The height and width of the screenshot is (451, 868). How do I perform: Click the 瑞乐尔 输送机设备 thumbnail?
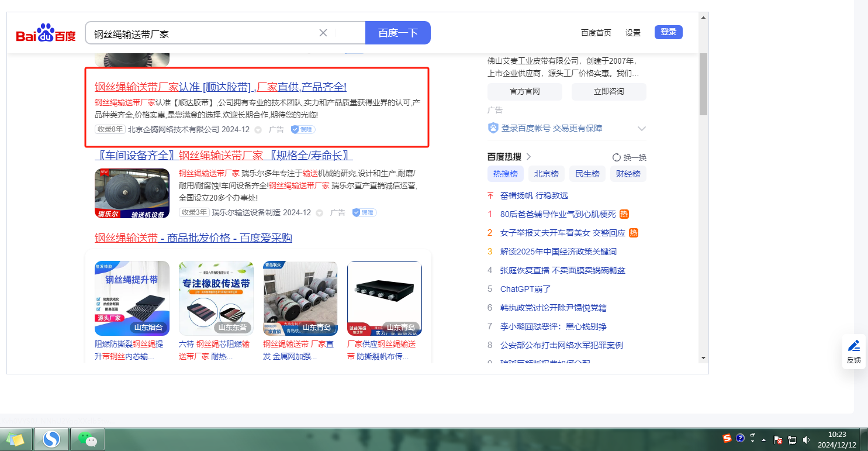pyautogui.click(x=132, y=193)
